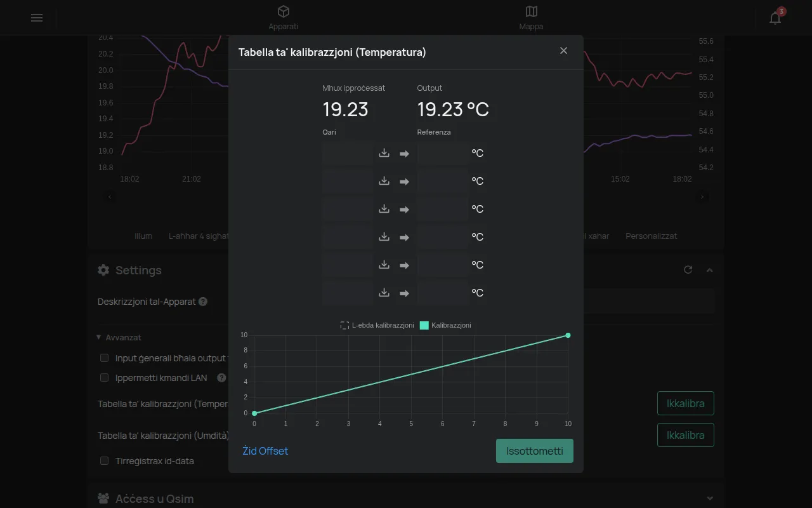Click Ikkalibra for the Umdità table

(x=686, y=435)
